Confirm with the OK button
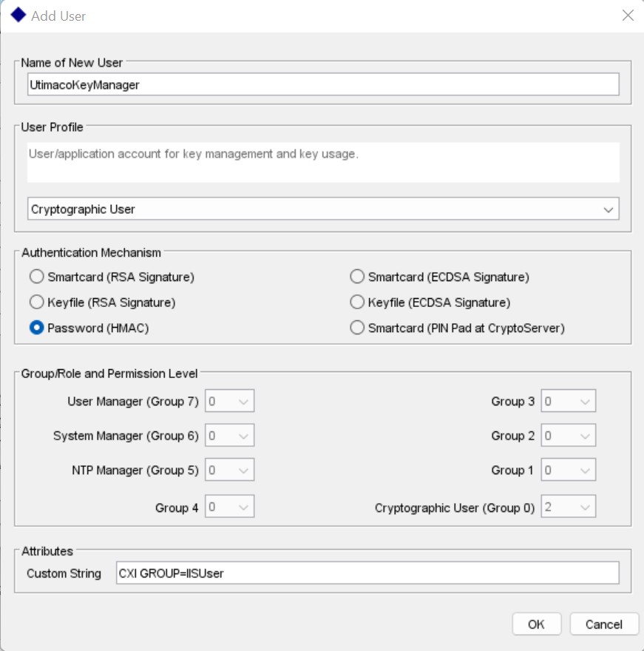The image size is (644, 651). coord(537,624)
